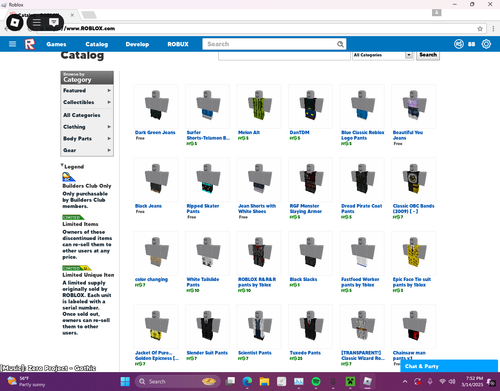Open Fastfood Worker pants thumbnail
500x391 pixels.
(x=362, y=253)
